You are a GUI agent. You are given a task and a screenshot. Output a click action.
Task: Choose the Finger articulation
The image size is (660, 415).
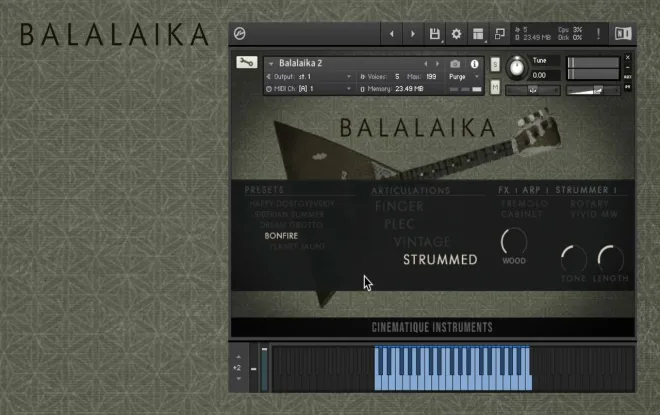point(399,206)
